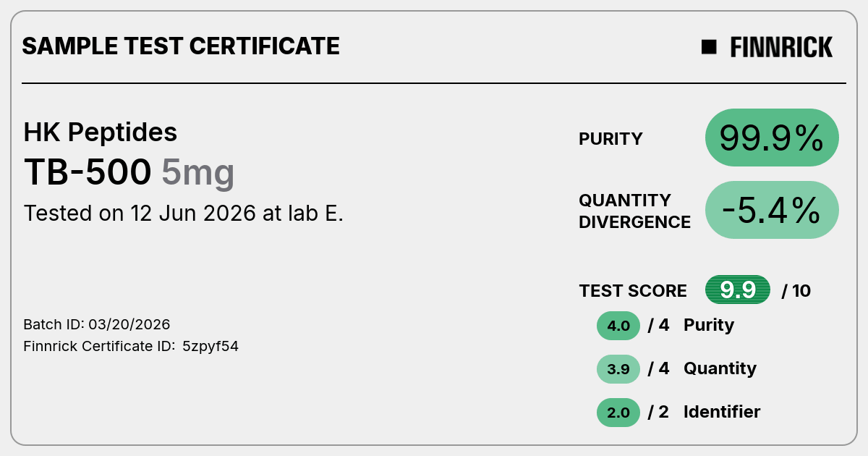Select the -5.4% quantity divergence badge
This screenshot has height=456, width=868.
pyautogui.click(x=772, y=210)
